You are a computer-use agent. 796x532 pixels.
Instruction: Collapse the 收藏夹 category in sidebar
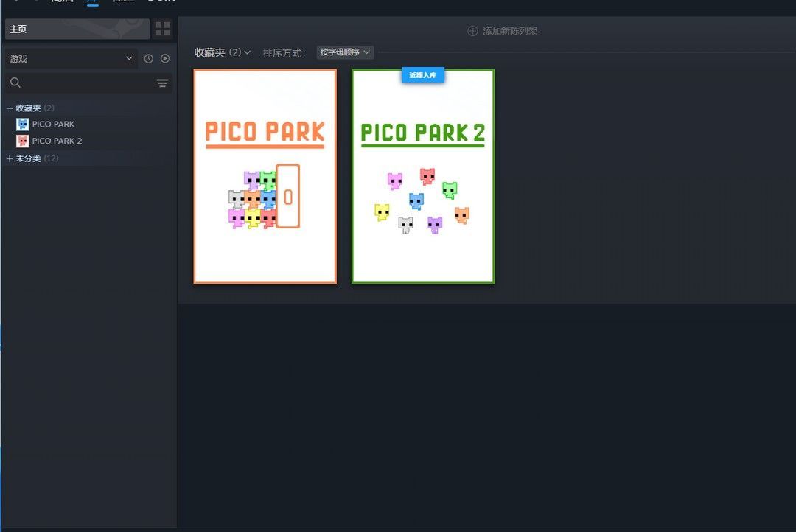(x=10, y=108)
